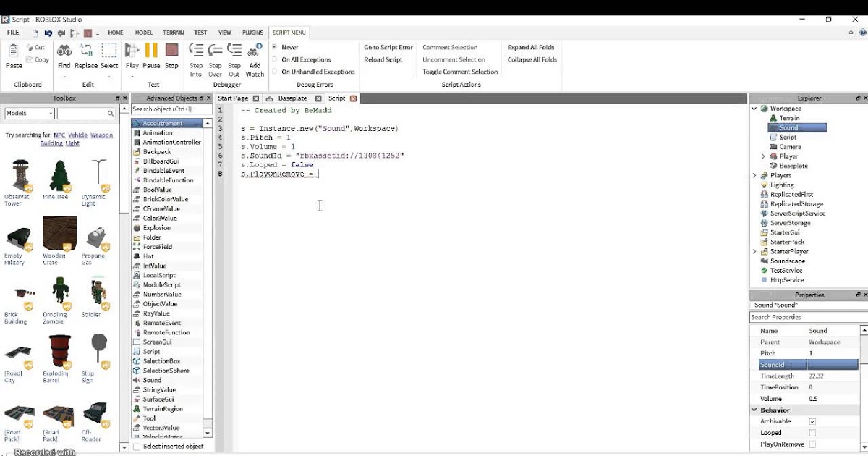Collapse the Workspace tree node
This screenshot has width=868, height=456.
(754, 109)
